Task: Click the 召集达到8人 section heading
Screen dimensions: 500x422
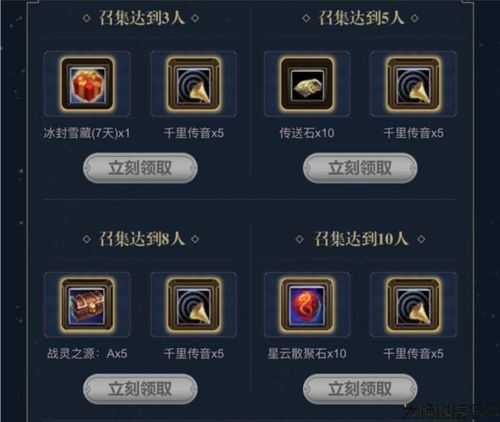Action: pos(141,239)
